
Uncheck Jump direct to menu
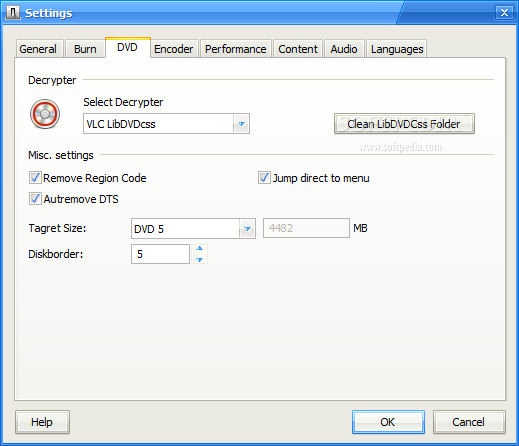[264, 178]
